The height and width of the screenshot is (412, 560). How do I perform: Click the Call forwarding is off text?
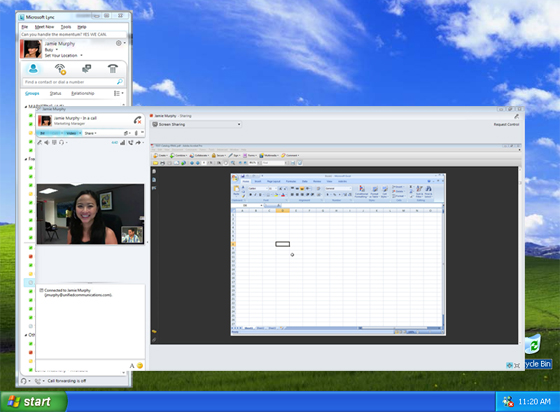pos(67,381)
